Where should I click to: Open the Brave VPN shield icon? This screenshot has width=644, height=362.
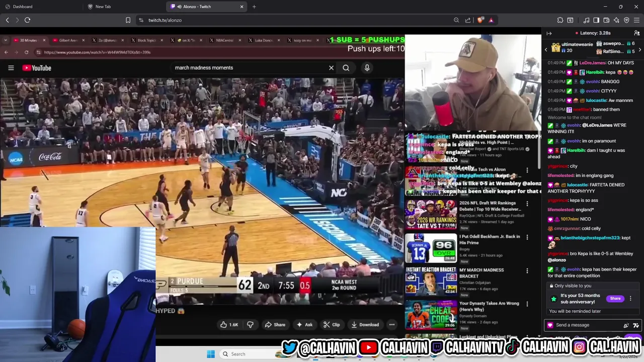(x=626, y=20)
